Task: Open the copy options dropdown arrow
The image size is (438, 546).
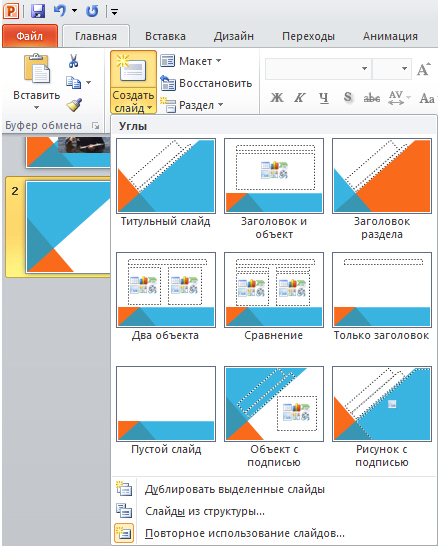Action: pos(88,83)
